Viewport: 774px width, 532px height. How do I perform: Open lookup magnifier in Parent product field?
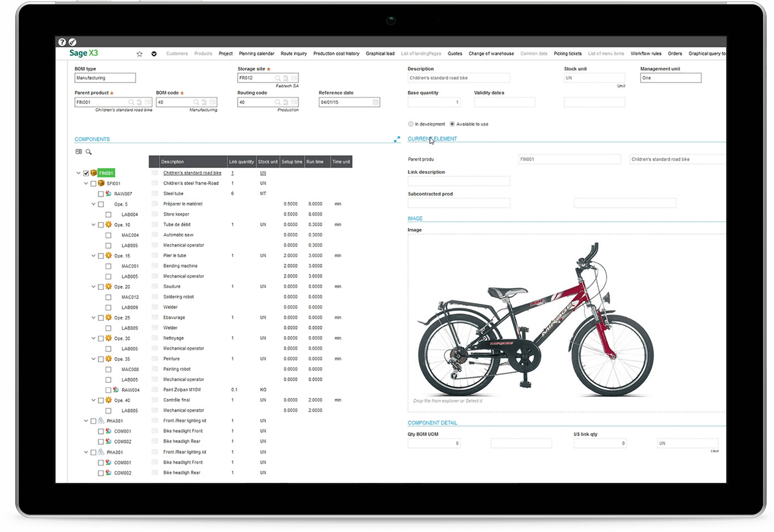point(131,102)
